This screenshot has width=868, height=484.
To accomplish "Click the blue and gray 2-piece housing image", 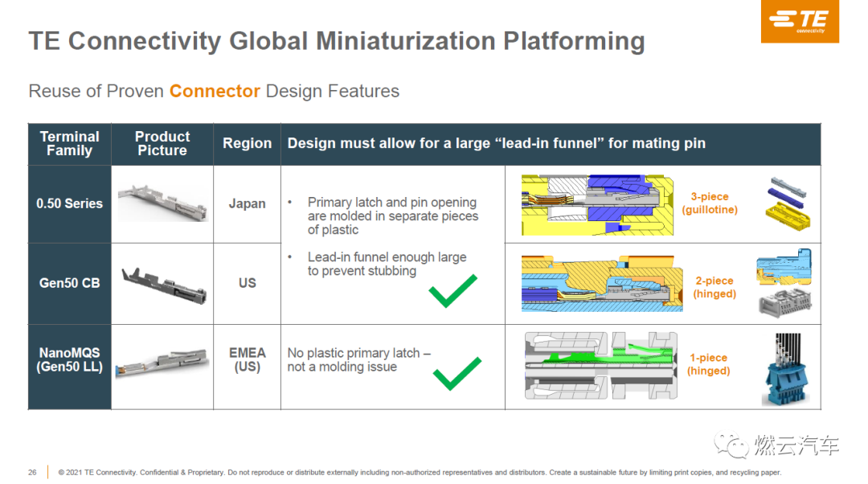I will (784, 283).
